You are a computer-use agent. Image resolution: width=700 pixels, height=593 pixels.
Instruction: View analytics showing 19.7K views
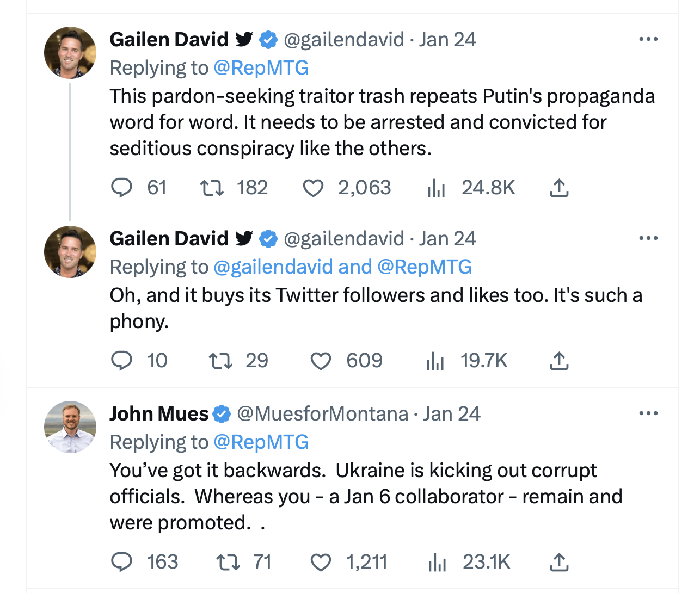pos(435,361)
